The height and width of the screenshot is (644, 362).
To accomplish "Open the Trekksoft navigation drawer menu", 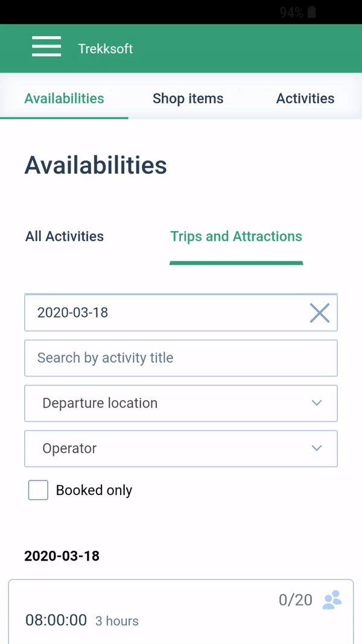I will [x=46, y=46].
